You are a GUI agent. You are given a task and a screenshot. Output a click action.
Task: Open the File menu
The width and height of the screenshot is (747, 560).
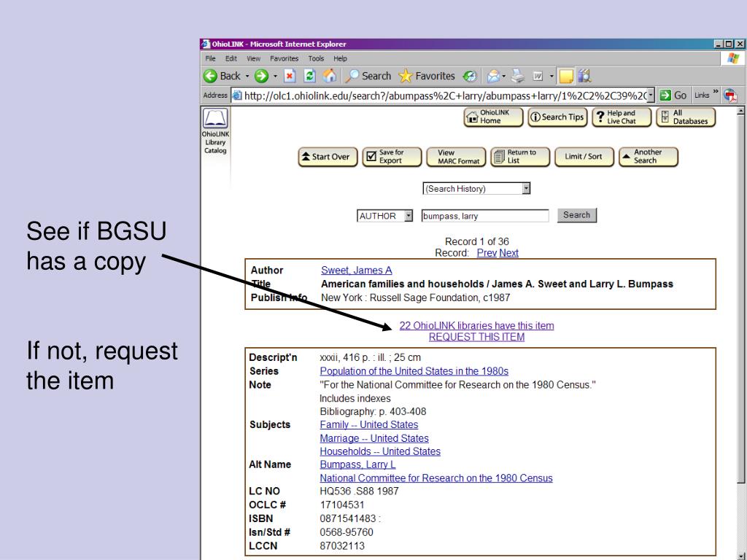click(x=210, y=58)
